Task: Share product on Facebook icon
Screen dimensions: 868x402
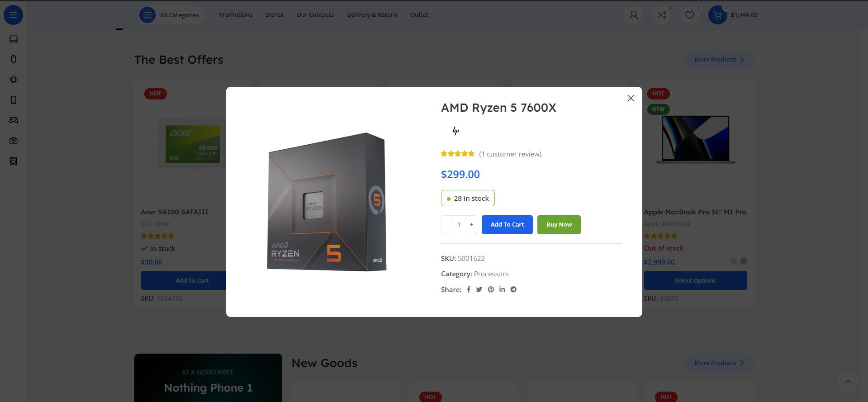Action: point(469,289)
